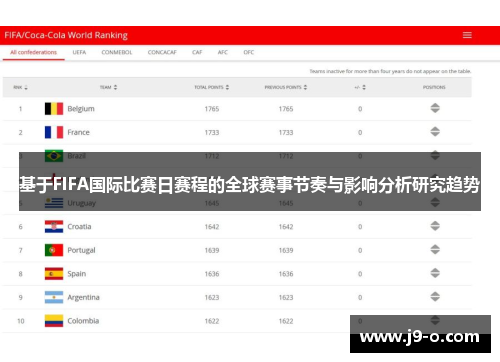Open the Colombia team name
The height and width of the screenshot is (362, 500).
83,321
